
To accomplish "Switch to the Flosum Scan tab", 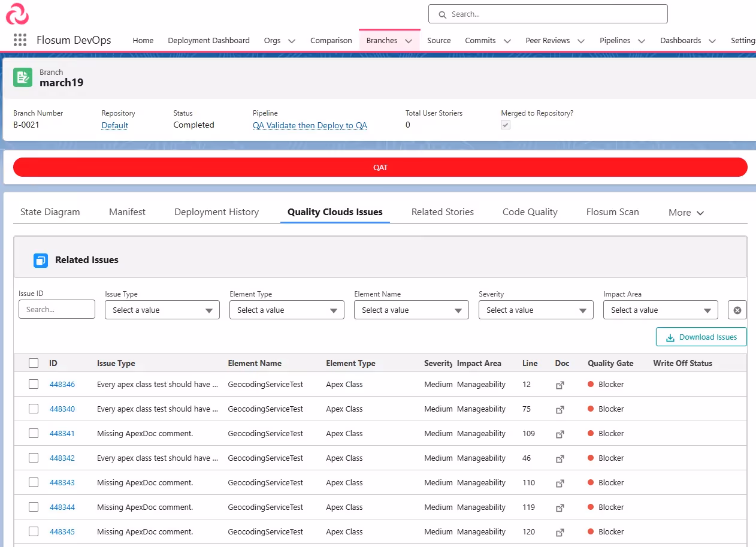I will (x=613, y=211).
